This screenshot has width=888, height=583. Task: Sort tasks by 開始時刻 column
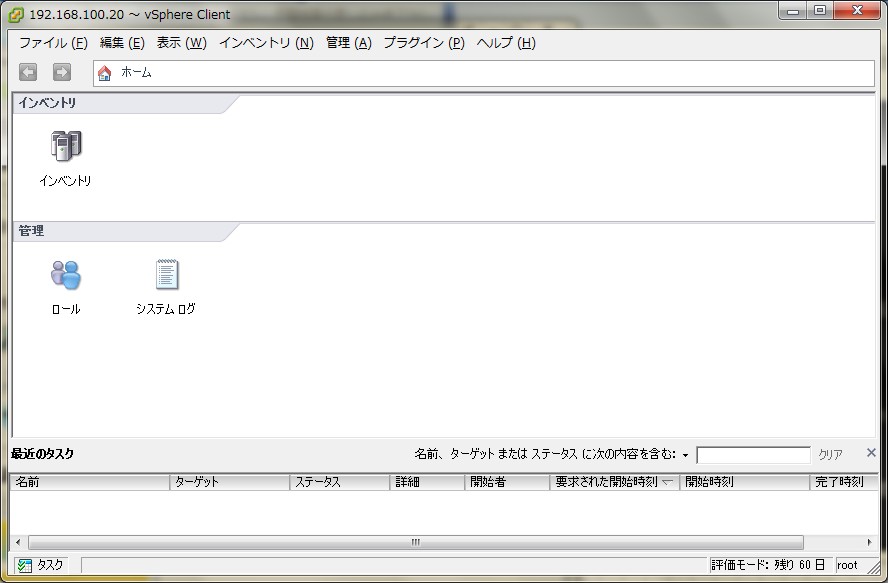(745, 482)
